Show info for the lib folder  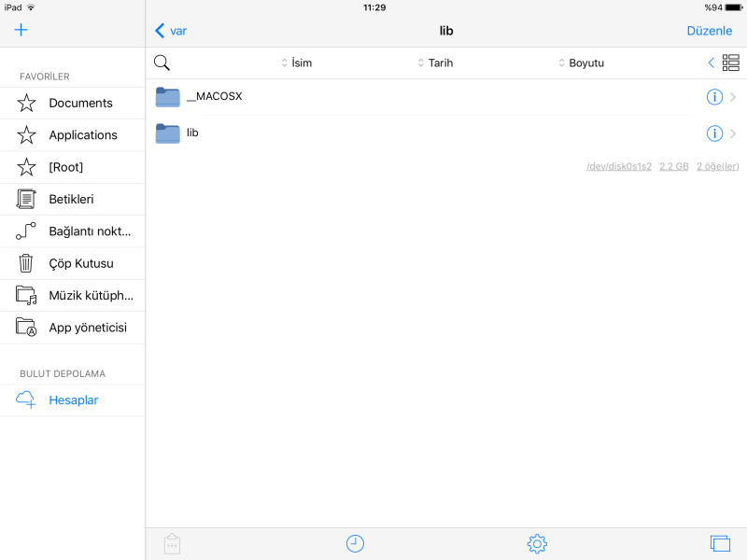click(714, 133)
